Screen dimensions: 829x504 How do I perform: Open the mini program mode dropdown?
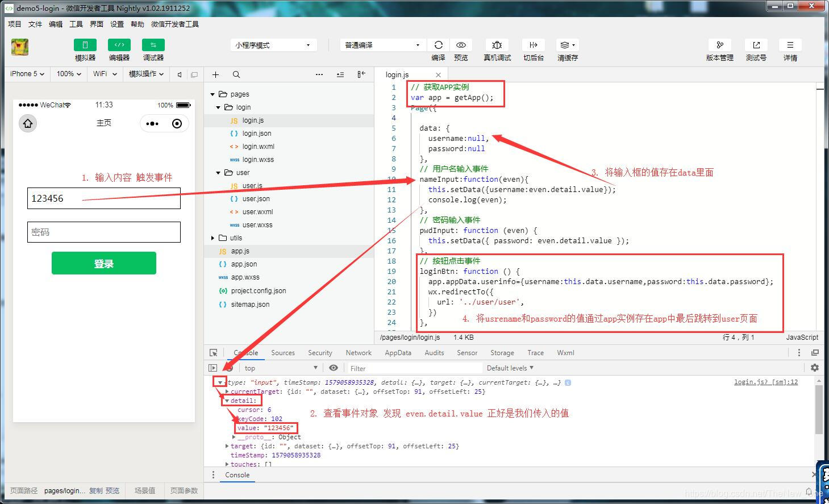(x=273, y=45)
